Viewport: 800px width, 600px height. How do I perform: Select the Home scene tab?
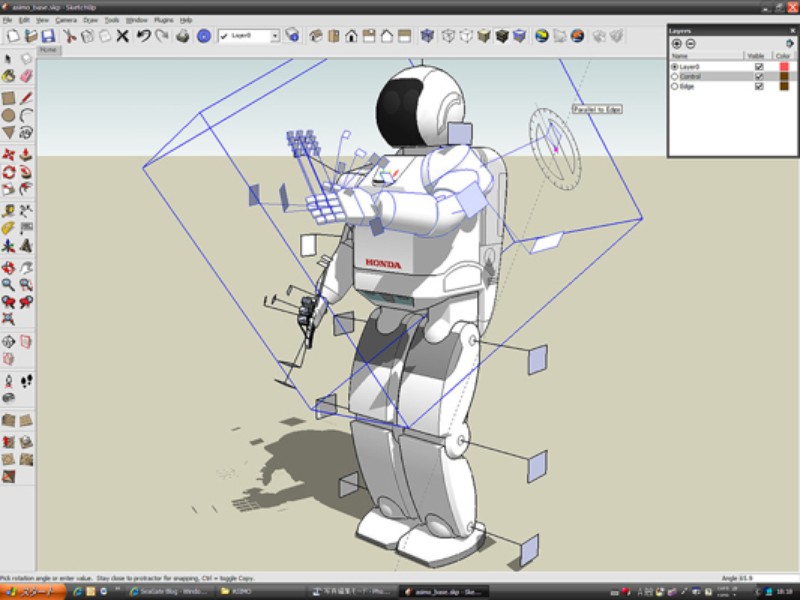[x=48, y=50]
